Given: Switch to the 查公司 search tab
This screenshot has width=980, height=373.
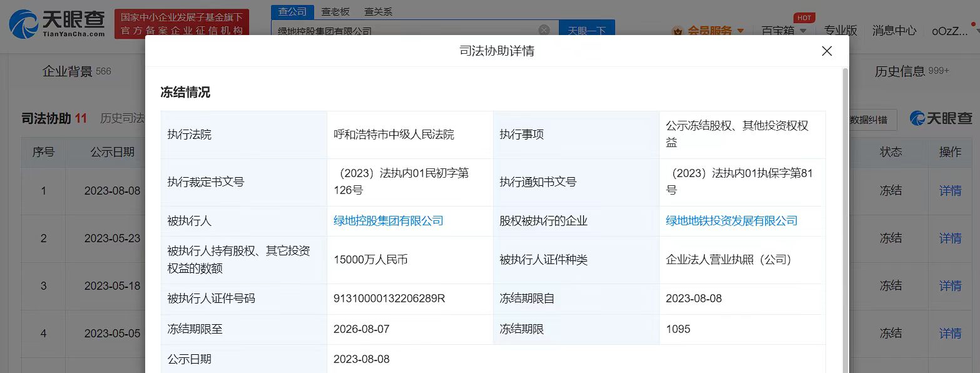Looking at the screenshot, I should point(292,12).
